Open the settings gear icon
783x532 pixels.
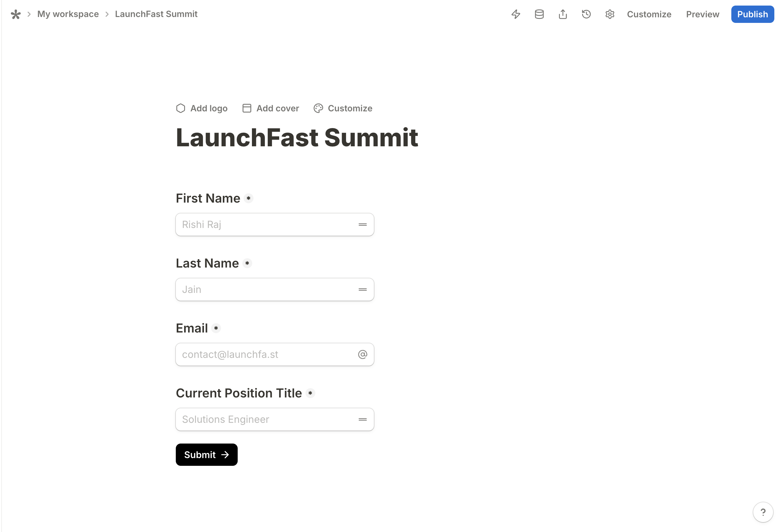click(610, 14)
